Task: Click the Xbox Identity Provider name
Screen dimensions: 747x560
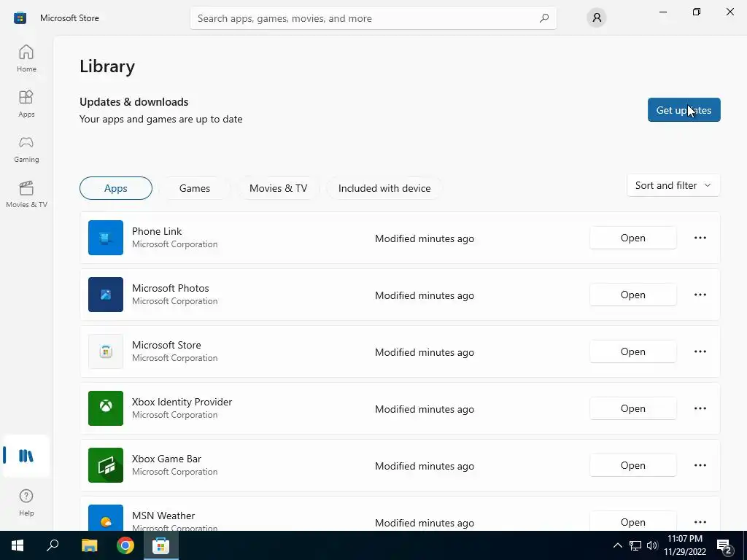Action: pos(182,402)
